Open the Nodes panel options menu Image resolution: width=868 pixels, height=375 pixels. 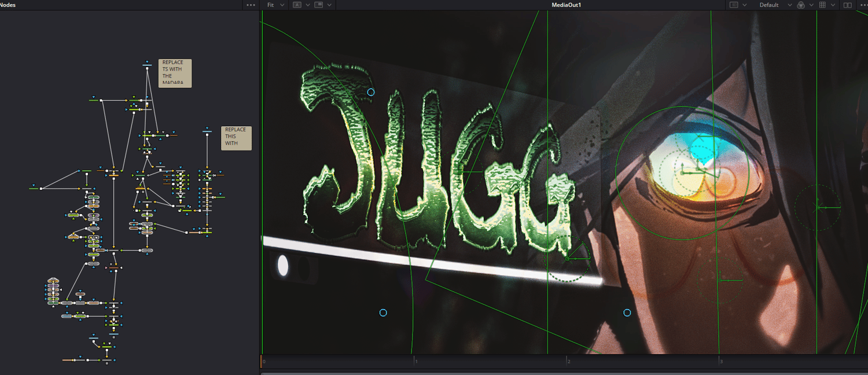(251, 5)
